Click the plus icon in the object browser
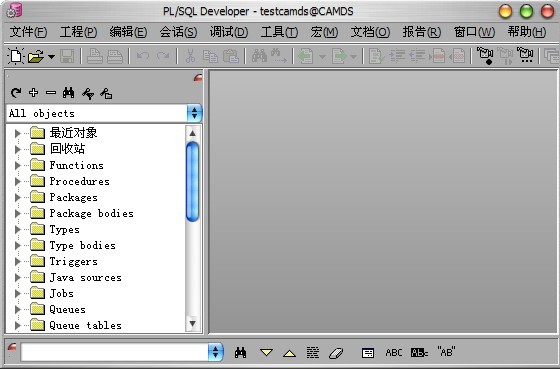The height and width of the screenshot is (369, 560). [x=34, y=93]
